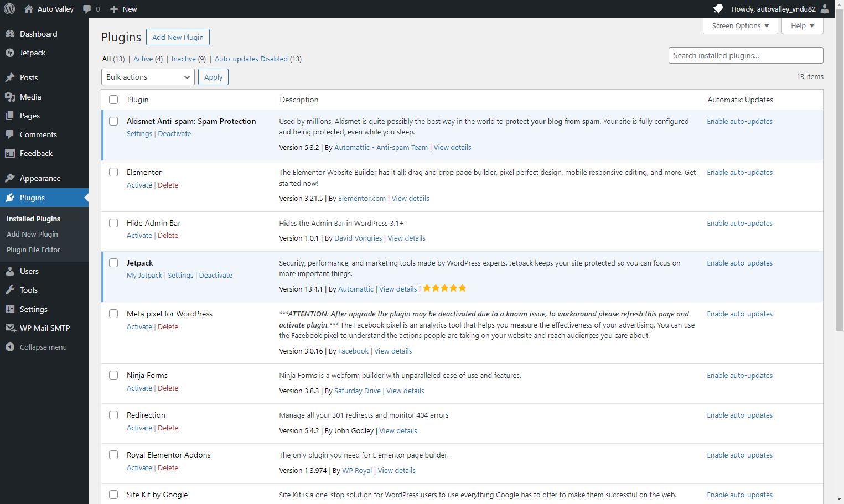Viewport: 844px width, 504px height.
Task: Click the WordPress logo icon
Action: click(9, 9)
